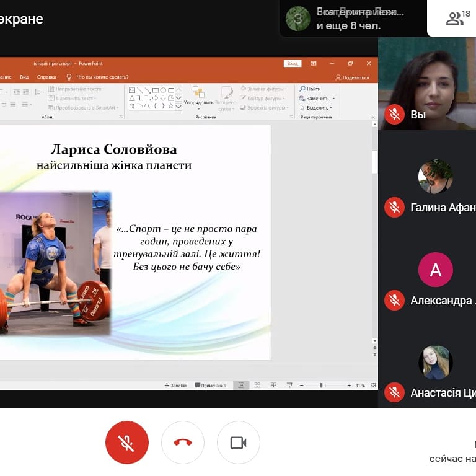Click Поделиться to share the presentation
476x476 pixels.
point(352,77)
